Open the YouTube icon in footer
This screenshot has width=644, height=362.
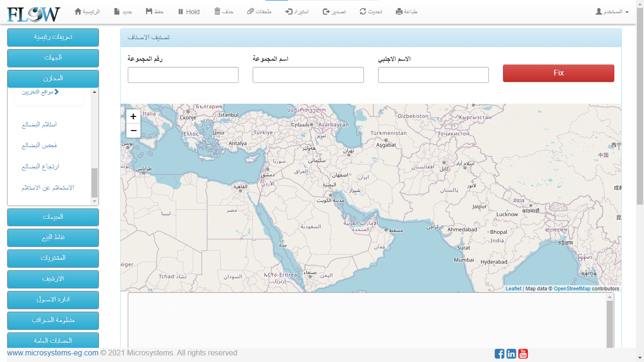pos(523,354)
